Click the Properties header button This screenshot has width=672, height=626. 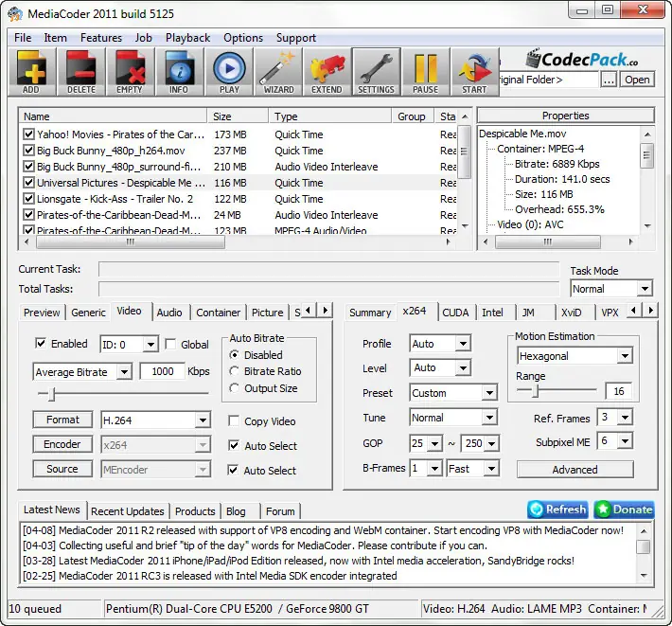tap(565, 116)
